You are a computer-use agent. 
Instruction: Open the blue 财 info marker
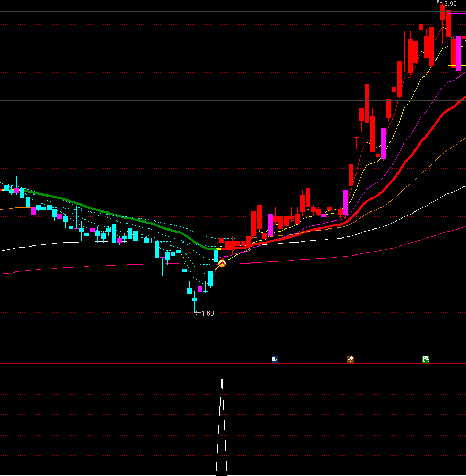point(275,360)
